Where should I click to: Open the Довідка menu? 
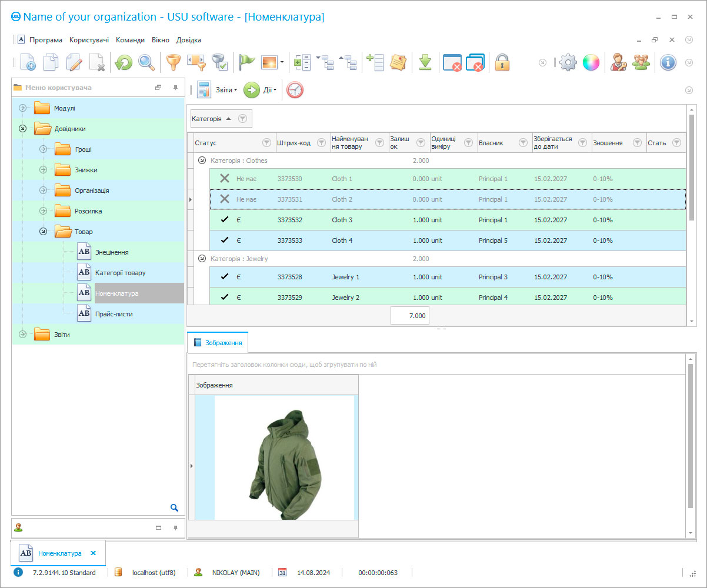(x=189, y=40)
